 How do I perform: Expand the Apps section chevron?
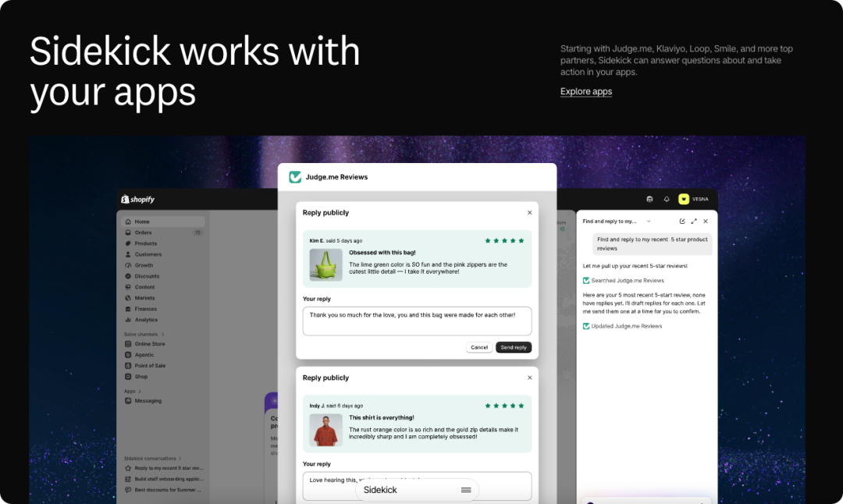pyautogui.click(x=140, y=391)
